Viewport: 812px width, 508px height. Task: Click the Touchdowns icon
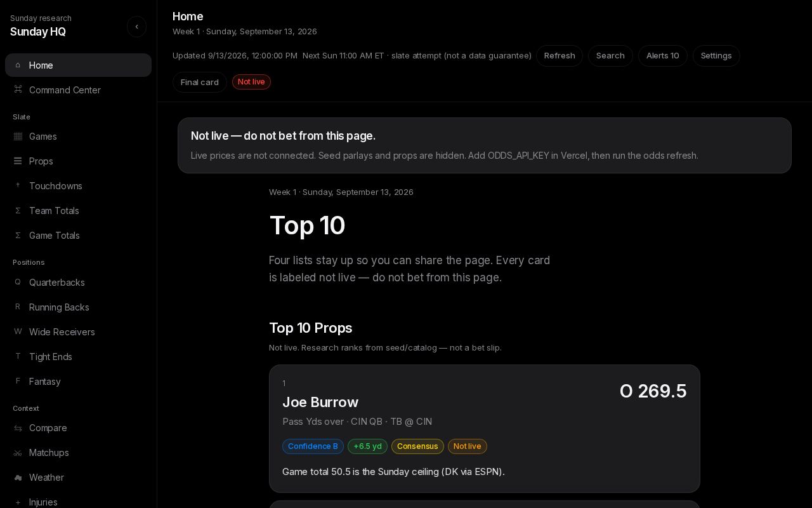coord(18,185)
